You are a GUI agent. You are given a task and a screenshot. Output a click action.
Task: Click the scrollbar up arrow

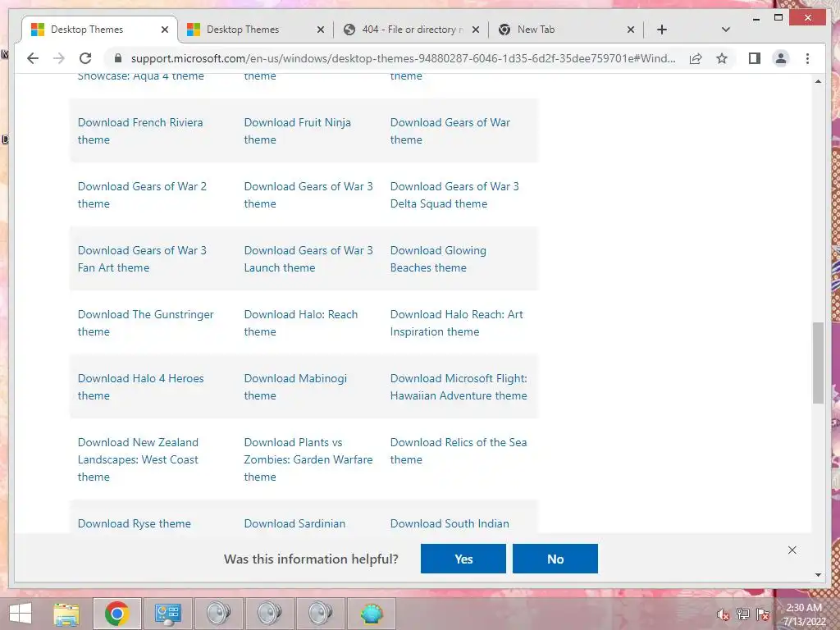click(x=818, y=81)
